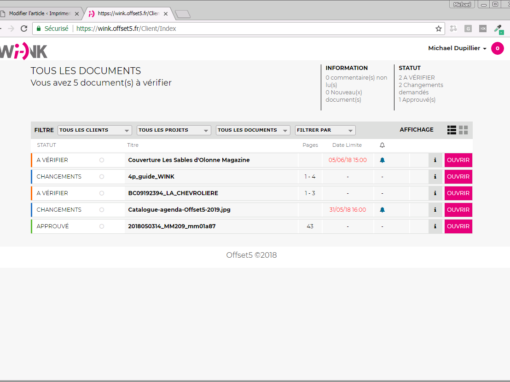Click Ouvrir for BC09192394_LA_CHEVROLIERE

(x=458, y=193)
